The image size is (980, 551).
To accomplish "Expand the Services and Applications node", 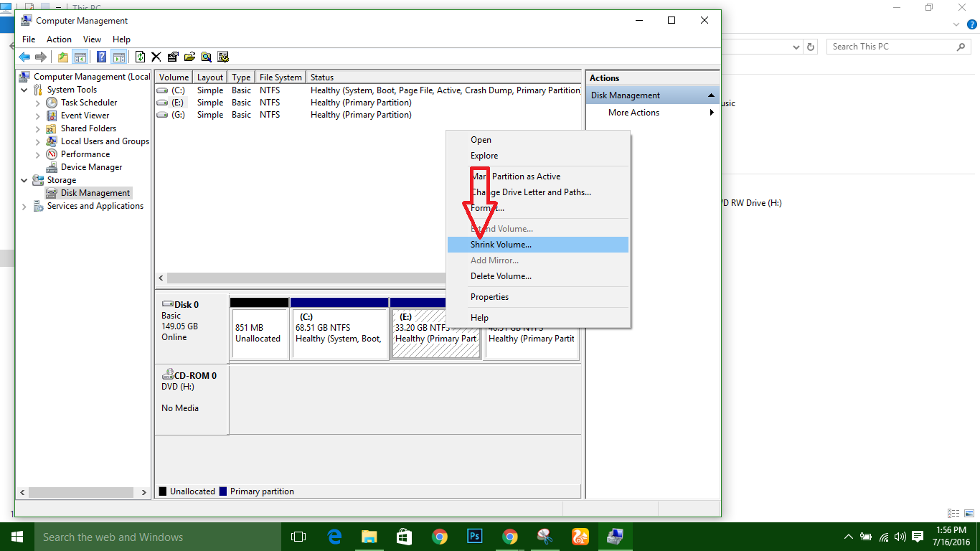I will pos(24,206).
